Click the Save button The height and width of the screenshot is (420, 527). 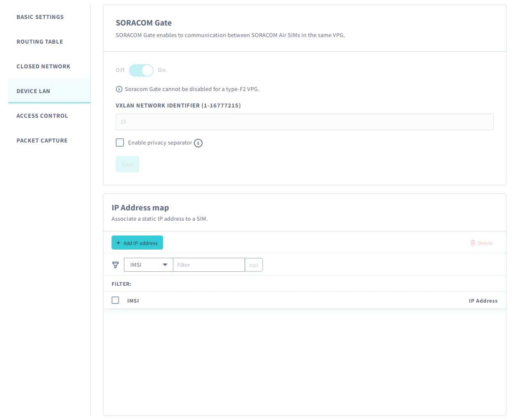[127, 164]
